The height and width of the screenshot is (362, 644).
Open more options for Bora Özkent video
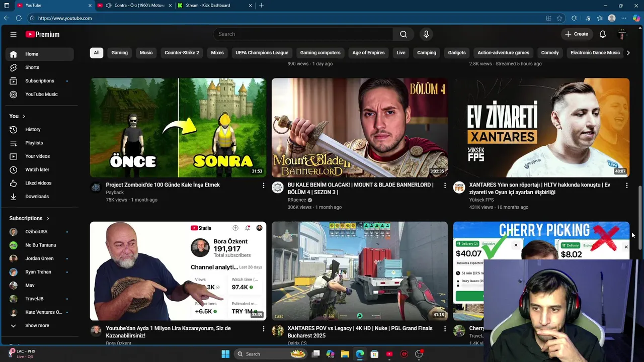click(263, 329)
